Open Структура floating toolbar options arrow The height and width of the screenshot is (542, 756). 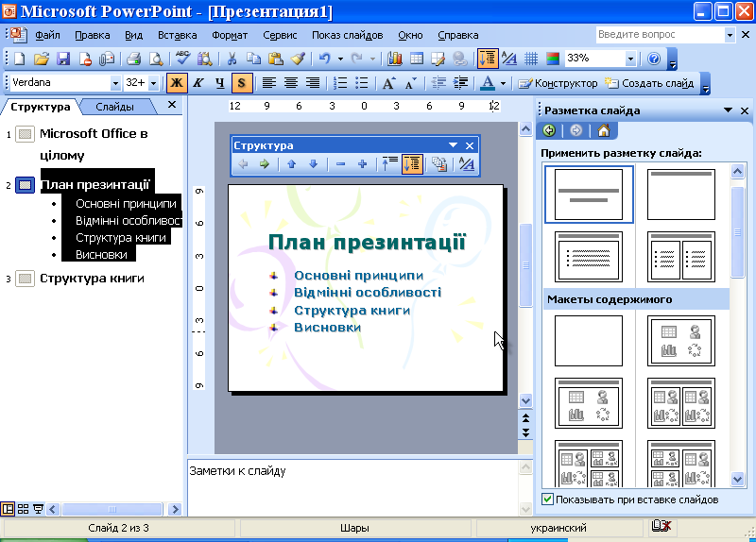click(453, 145)
